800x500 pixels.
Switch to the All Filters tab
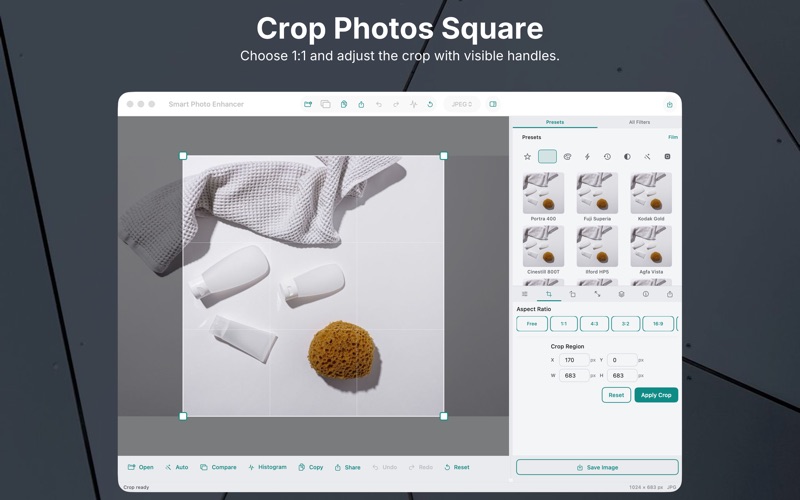(639, 122)
